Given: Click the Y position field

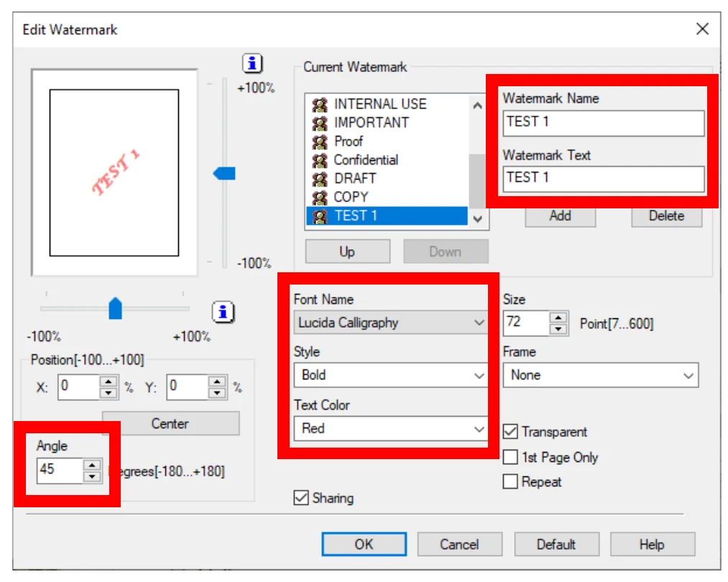Looking at the screenshot, I should click(187, 387).
